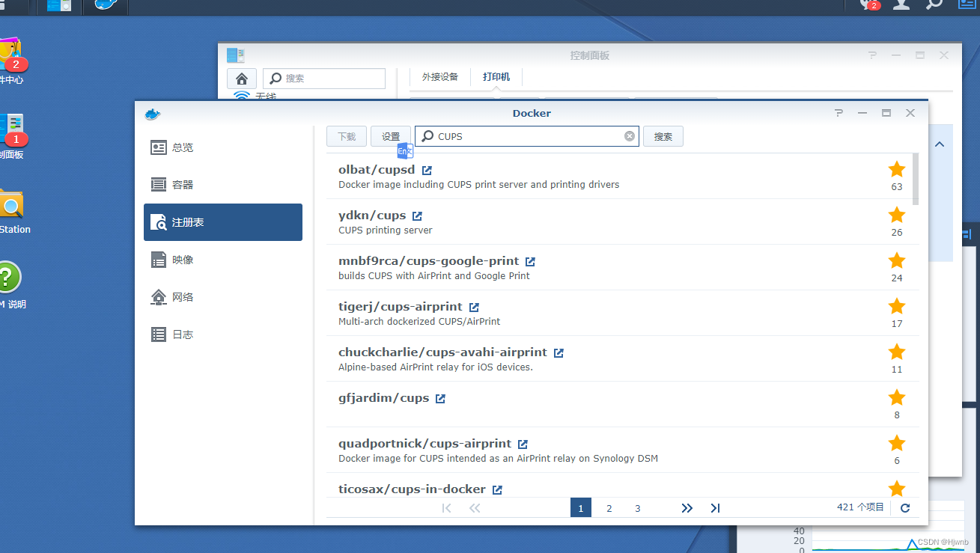
Task: Go to the next results page
Action: coord(687,508)
